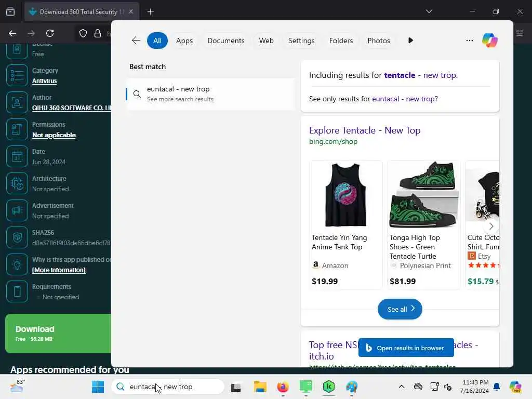Switch to the Documents filter tab
The height and width of the screenshot is (399, 532).
[225, 41]
